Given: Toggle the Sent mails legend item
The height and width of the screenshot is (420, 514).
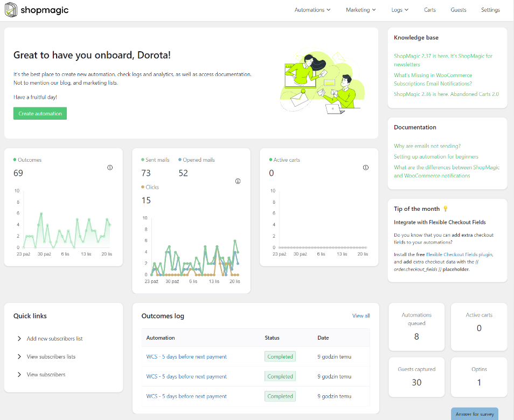Looking at the screenshot, I should (155, 160).
